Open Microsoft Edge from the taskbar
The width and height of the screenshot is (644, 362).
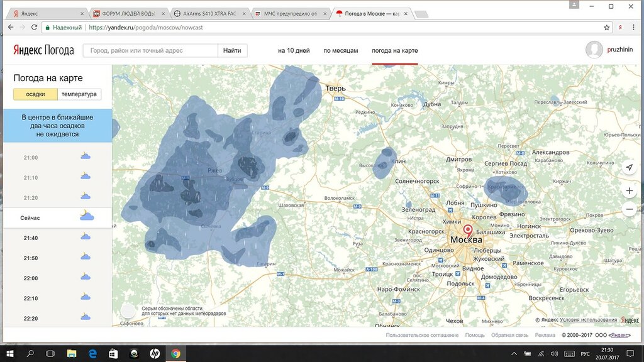(92, 354)
